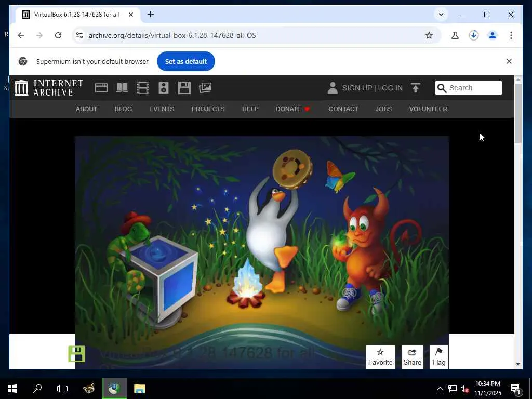This screenshot has width=532, height=399.
Task: Focus the Internet Archive Search field
Action: [x=469, y=88]
